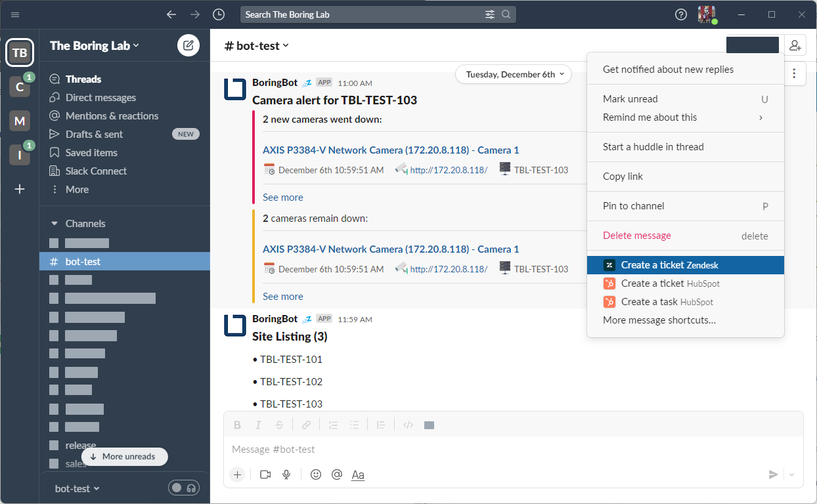Record a video clip from the composer
This screenshot has height=504, width=817.
click(265, 474)
